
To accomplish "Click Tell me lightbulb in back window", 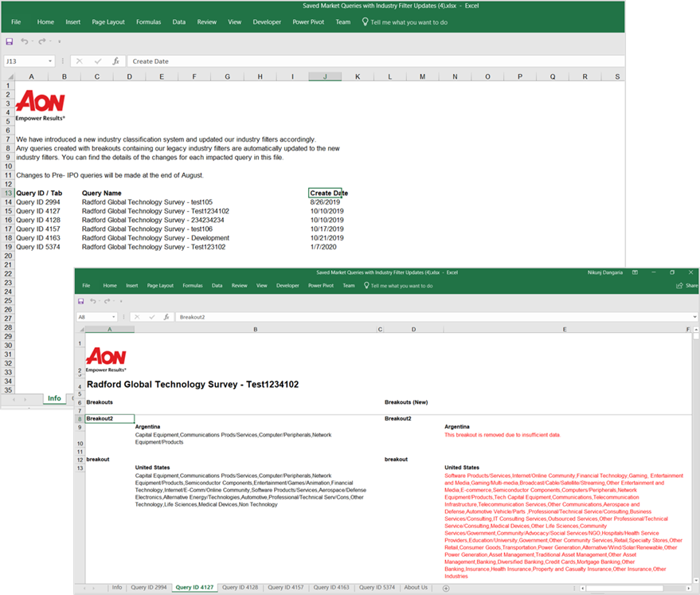I will (365, 22).
